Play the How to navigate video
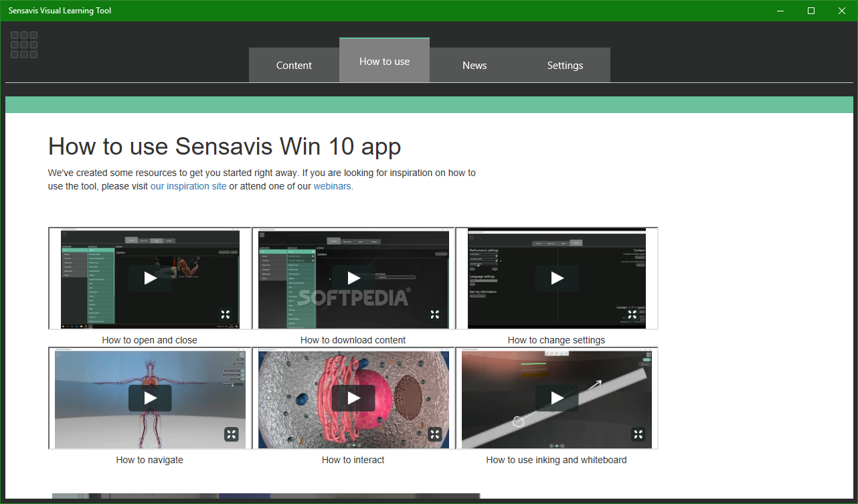The height and width of the screenshot is (504, 858). point(150,398)
